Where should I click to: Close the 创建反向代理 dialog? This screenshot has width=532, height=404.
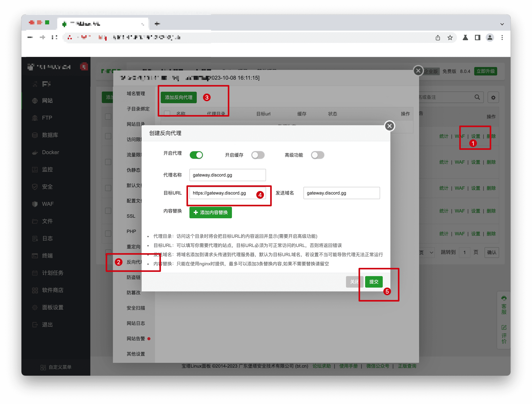point(390,126)
